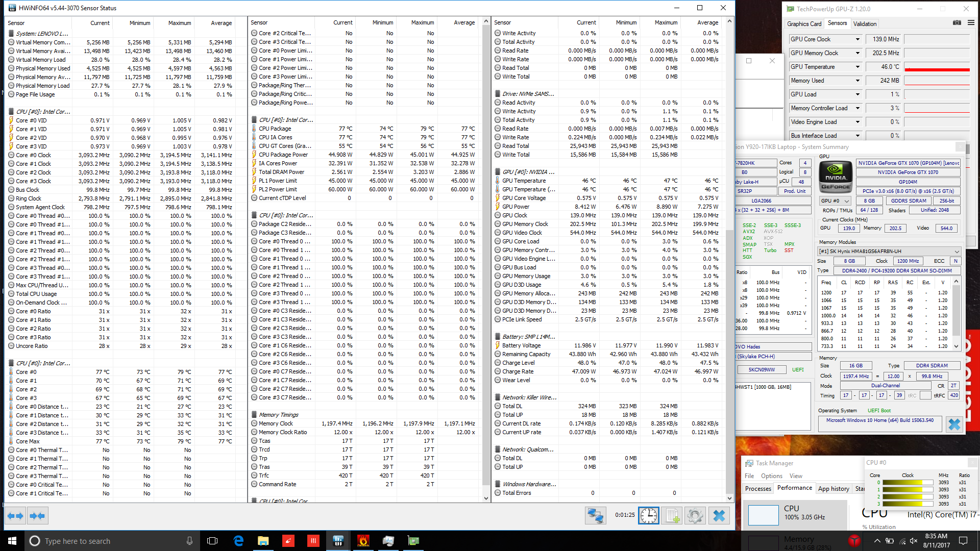The image size is (980, 551).
Task: Click the File menu in Task Manager
Action: (x=749, y=476)
